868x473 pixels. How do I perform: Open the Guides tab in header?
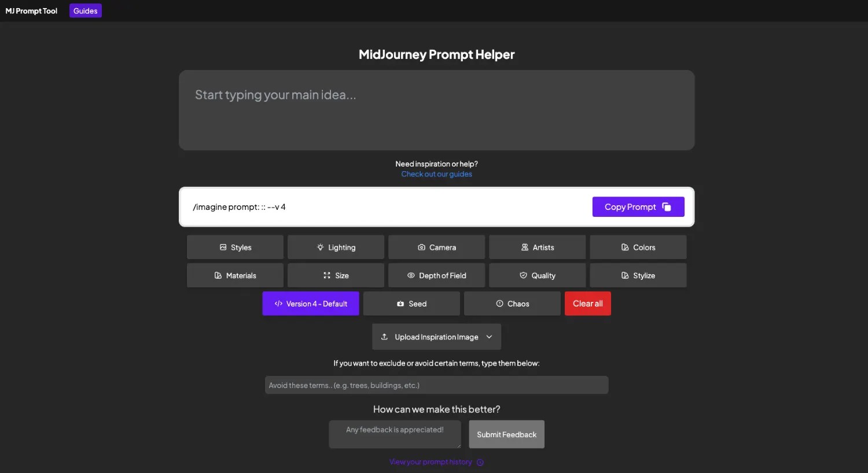tap(85, 11)
